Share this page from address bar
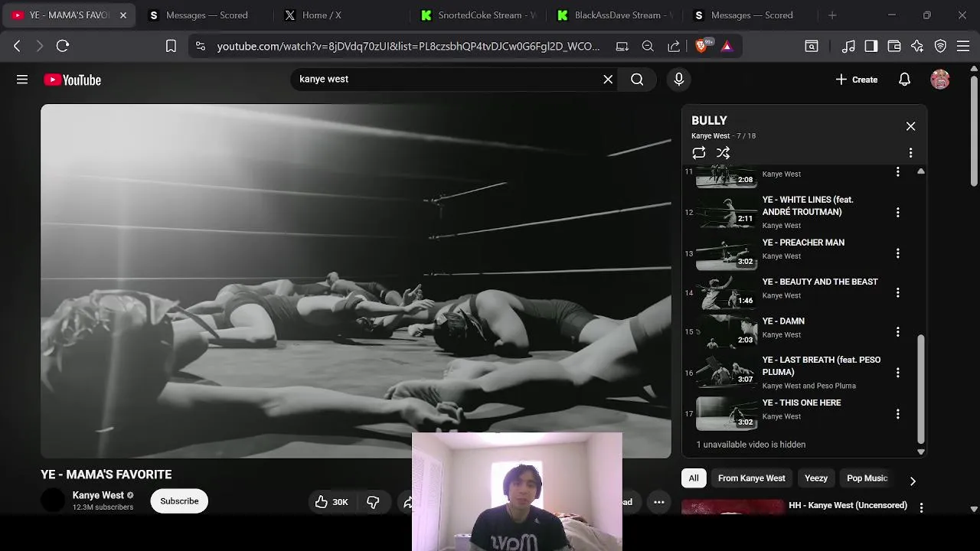Viewport: 980px width, 551px height. [x=674, y=46]
